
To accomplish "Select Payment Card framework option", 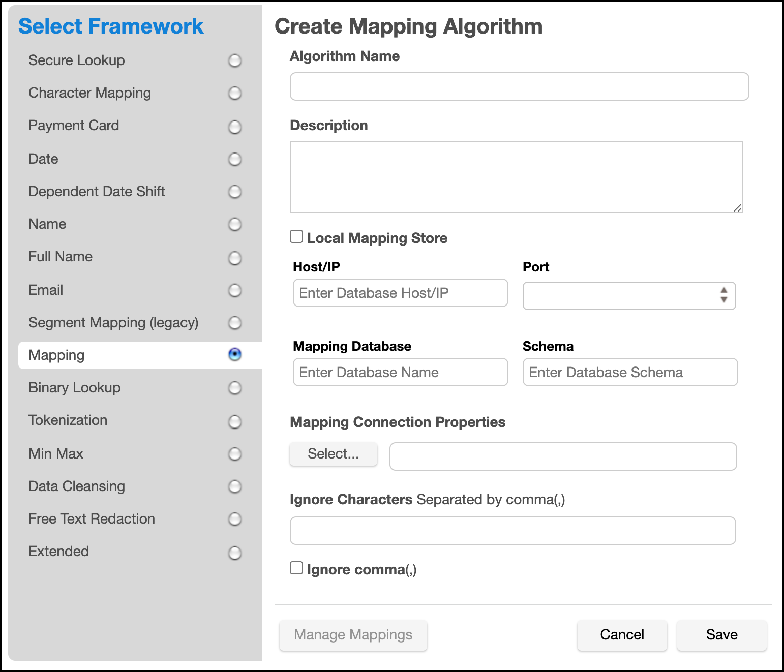I will (x=234, y=127).
